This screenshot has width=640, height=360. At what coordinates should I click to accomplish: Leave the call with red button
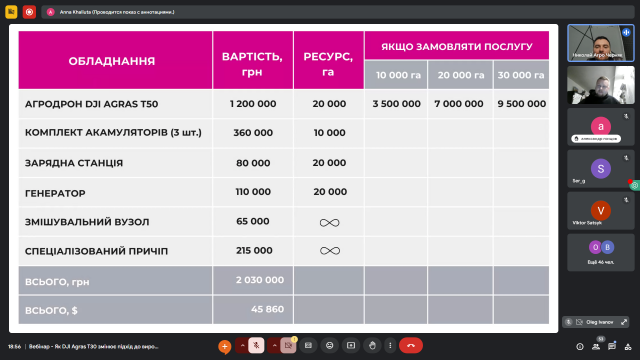[x=411, y=346]
